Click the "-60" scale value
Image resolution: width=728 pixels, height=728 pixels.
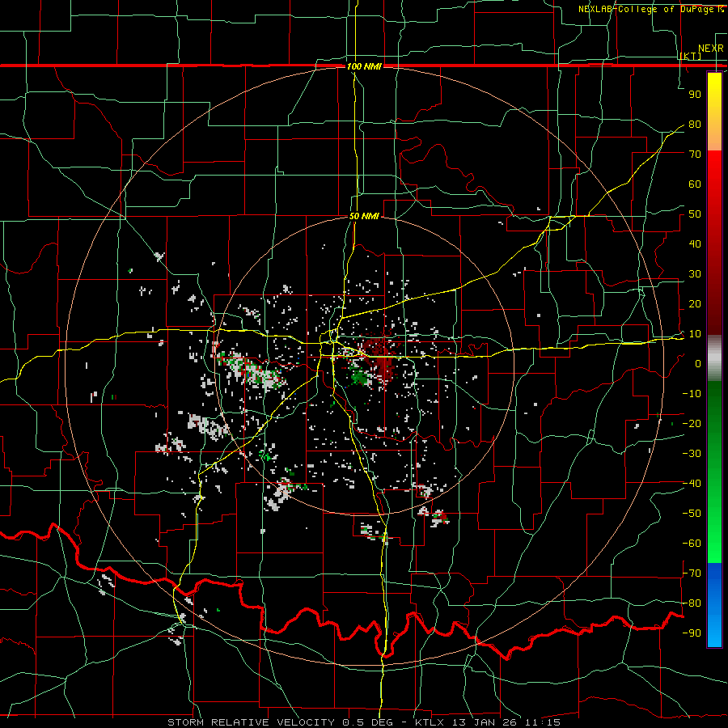click(692, 544)
